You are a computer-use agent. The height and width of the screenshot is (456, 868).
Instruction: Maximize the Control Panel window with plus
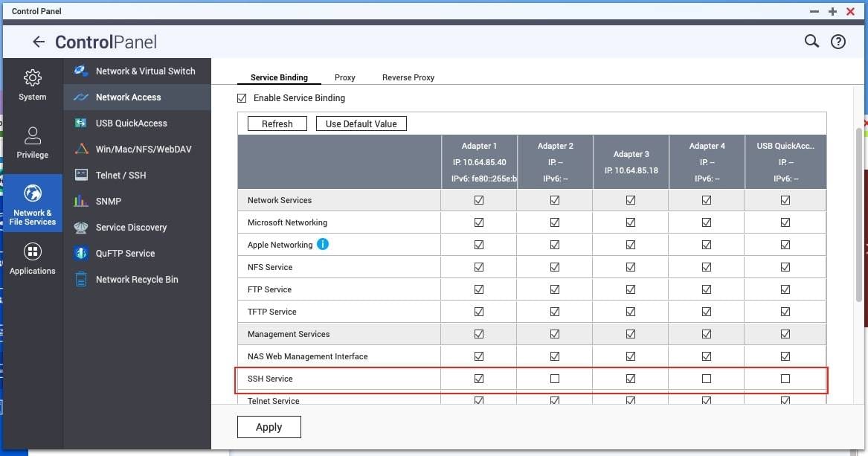(832, 12)
